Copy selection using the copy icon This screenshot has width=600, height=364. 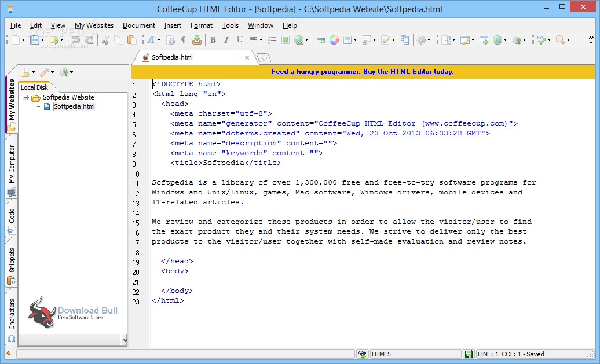point(119,40)
